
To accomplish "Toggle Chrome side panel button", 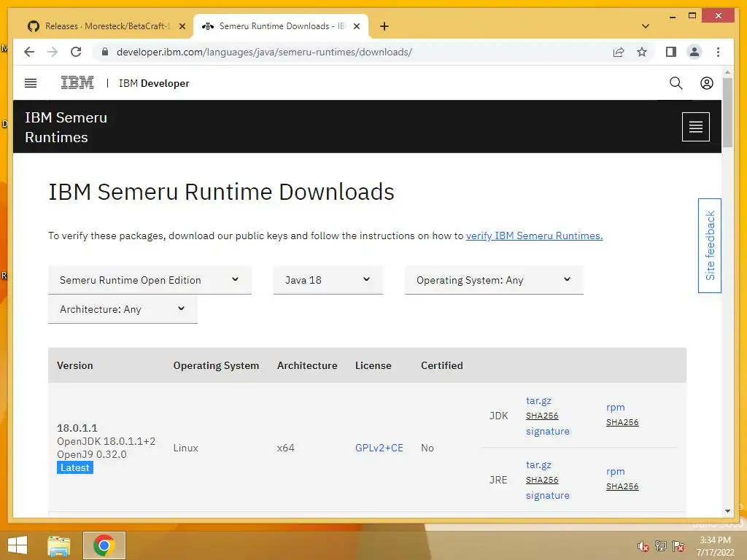I will (x=670, y=52).
